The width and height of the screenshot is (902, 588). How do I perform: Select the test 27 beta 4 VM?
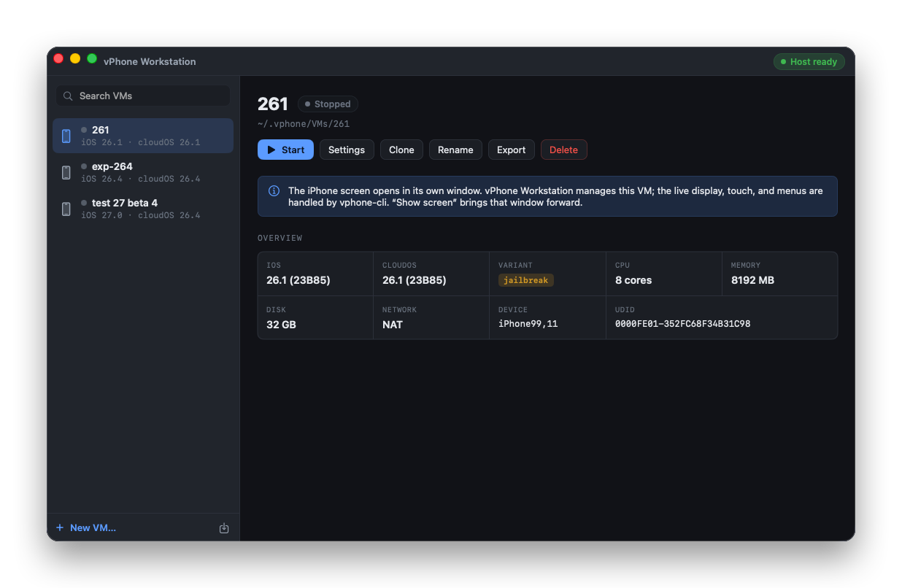coord(143,209)
